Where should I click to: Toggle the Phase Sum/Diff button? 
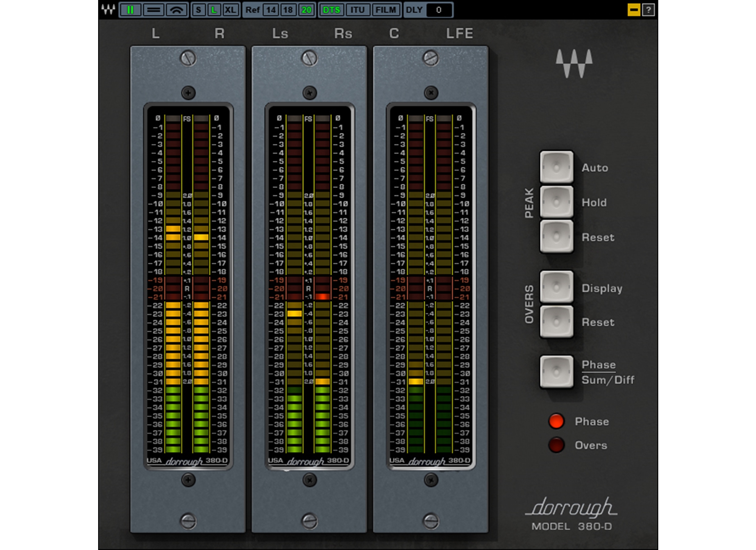pos(557,372)
